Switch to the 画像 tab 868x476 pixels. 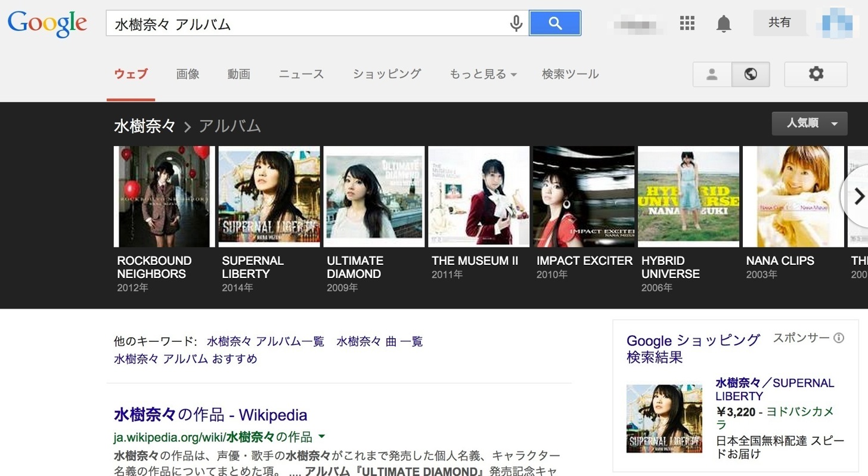click(188, 74)
